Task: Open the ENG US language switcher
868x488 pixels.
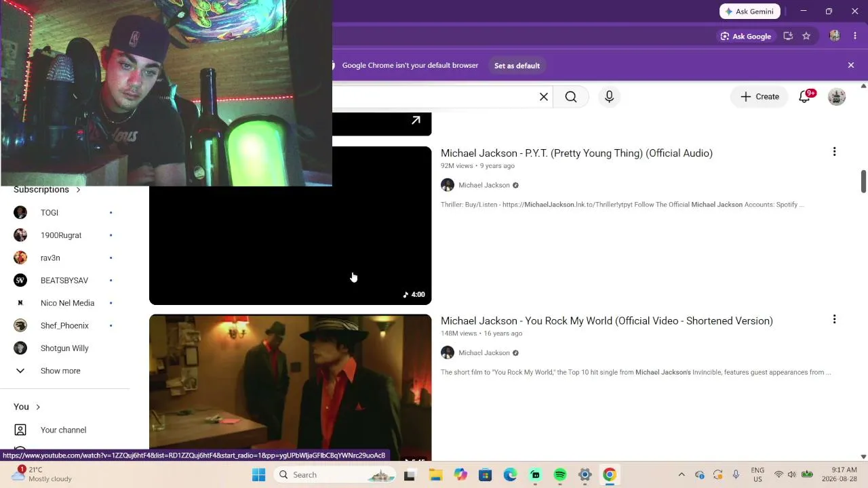Action: [x=757, y=474]
